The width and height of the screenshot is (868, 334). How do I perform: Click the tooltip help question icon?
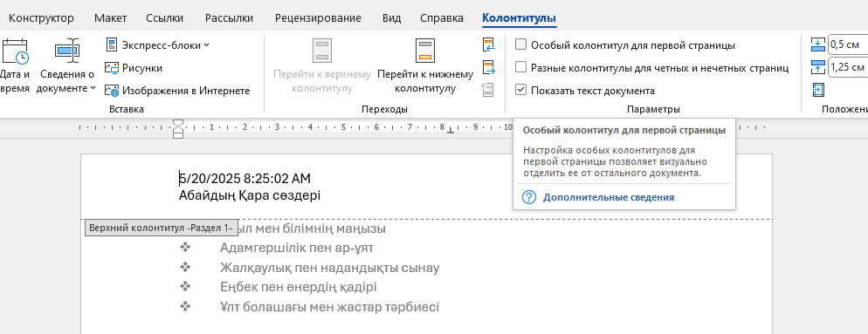coord(529,197)
